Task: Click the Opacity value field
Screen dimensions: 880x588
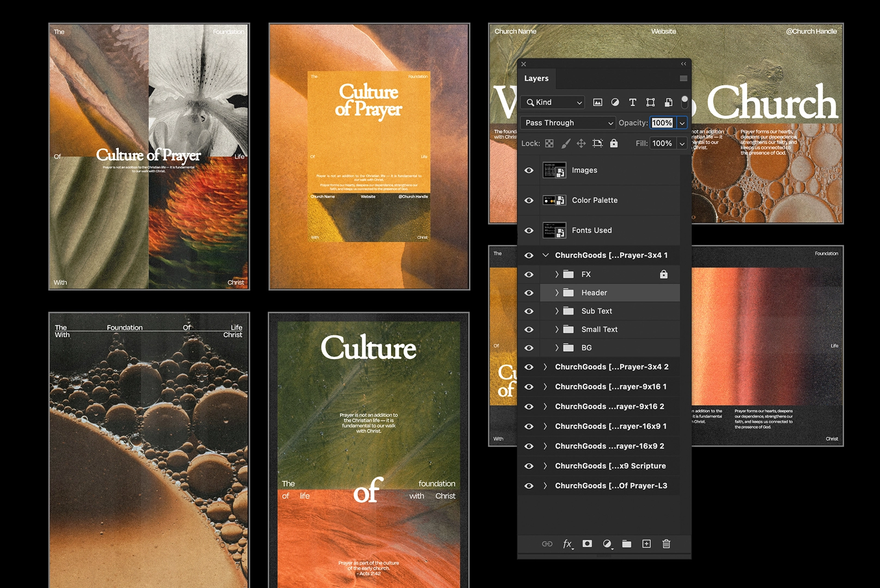Action: 663,123
